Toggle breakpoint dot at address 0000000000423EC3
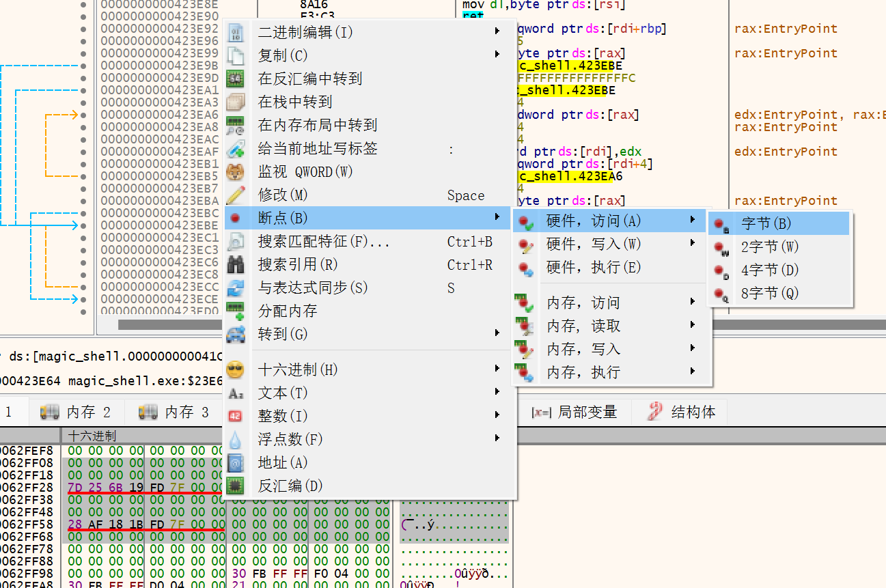886x588 pixels. [83, 250]
